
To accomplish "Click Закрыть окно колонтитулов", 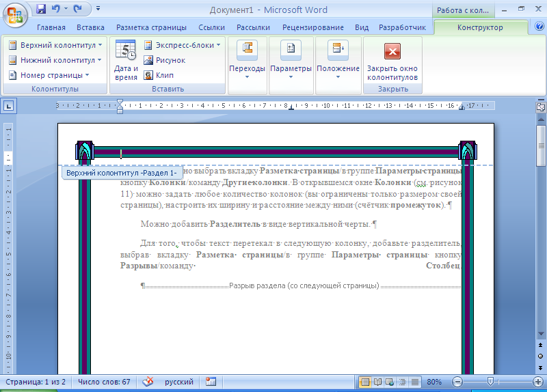I will (392, 61).
